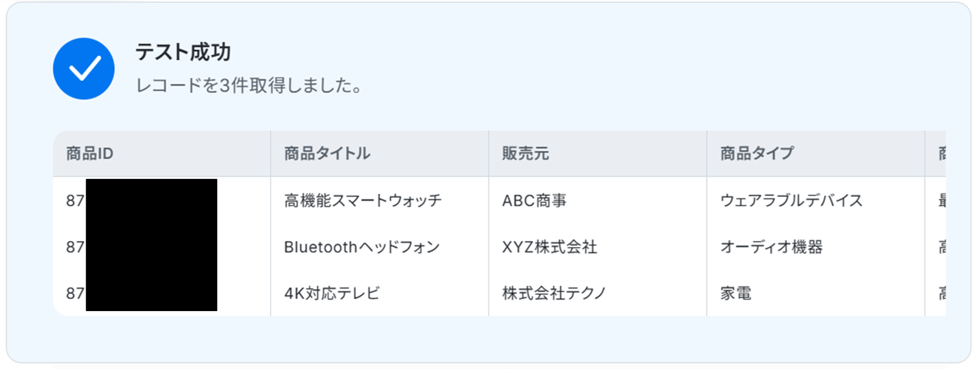Image resolution: width=980 pixels, height=369 pixels.
Task: Click the partially visible fifth column header
Action: click(941, 154)
